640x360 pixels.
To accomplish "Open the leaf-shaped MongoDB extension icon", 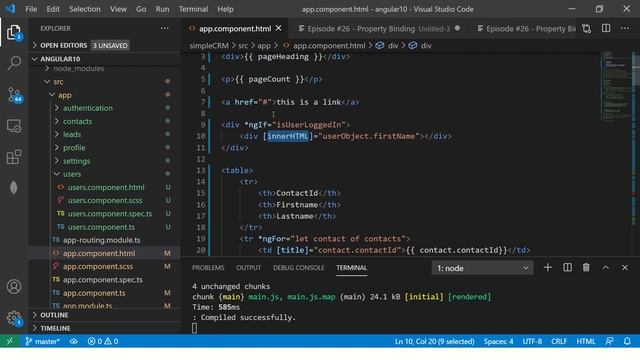I will 14,187.
